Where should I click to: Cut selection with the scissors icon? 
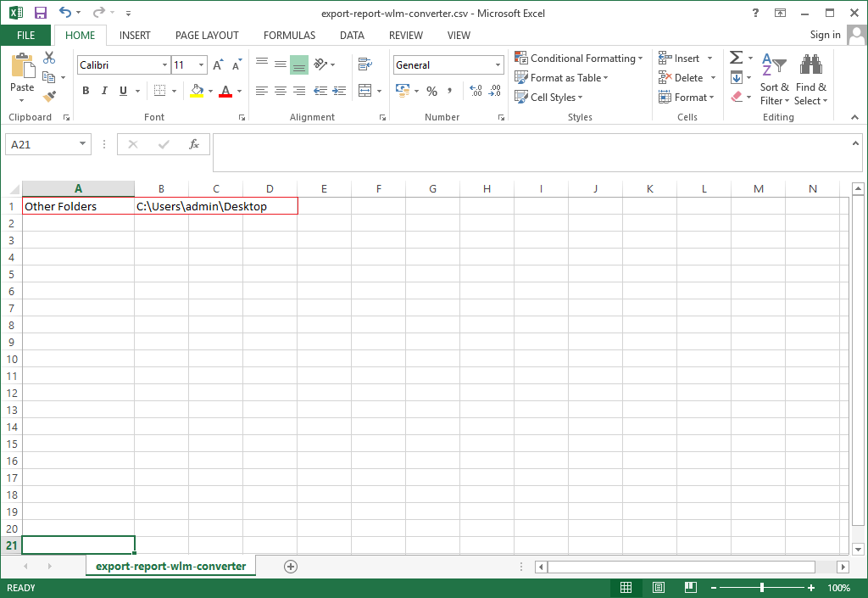[x=49, y=58]
